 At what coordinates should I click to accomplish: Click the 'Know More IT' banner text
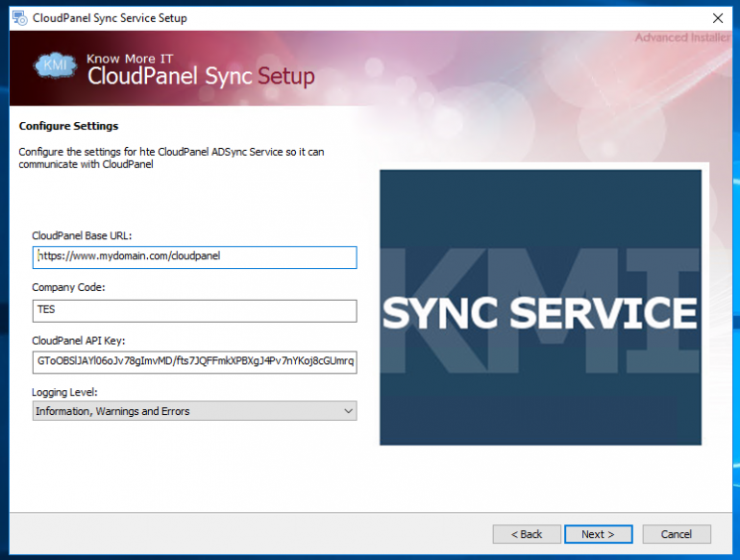click(x=130, y=59)
